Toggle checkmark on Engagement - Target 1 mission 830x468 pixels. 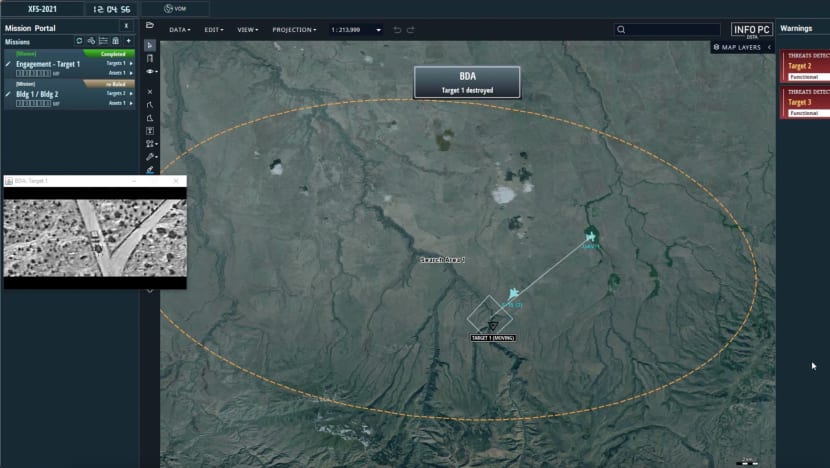(8, 64)
